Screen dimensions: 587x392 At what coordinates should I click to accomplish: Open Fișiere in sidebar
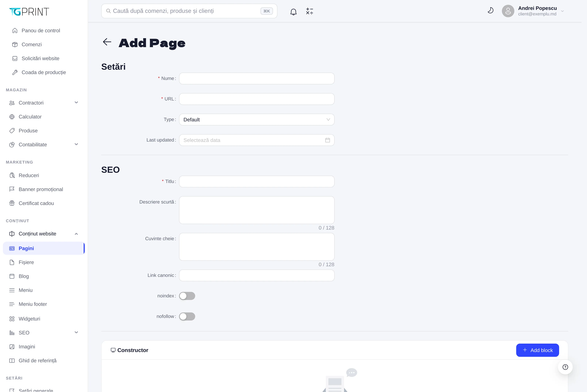pos(44,262)
